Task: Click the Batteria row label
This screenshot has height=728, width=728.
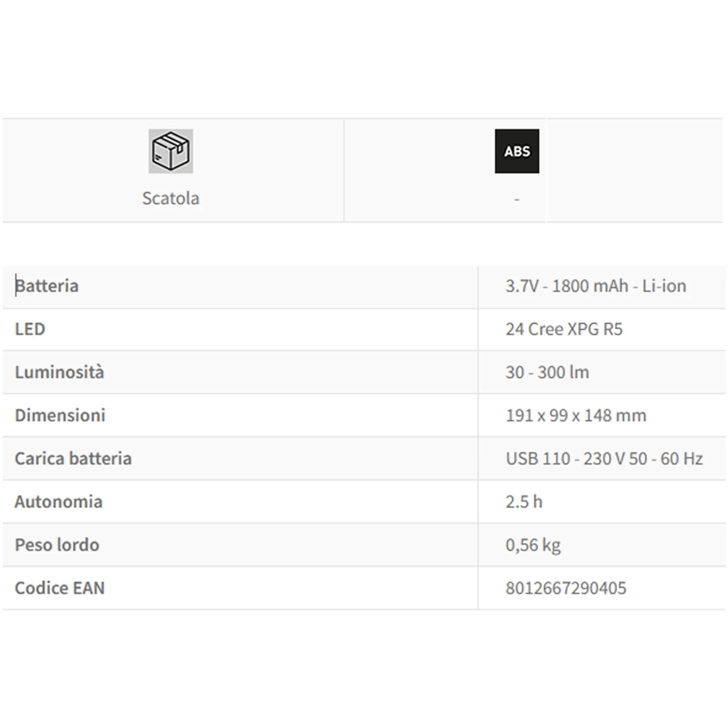Action: coord(47,286)
